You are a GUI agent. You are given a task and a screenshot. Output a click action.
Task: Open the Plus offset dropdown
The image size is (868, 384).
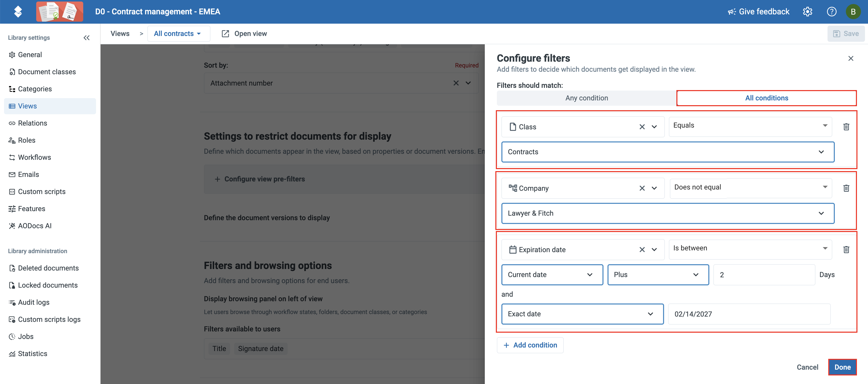[658, 275]
